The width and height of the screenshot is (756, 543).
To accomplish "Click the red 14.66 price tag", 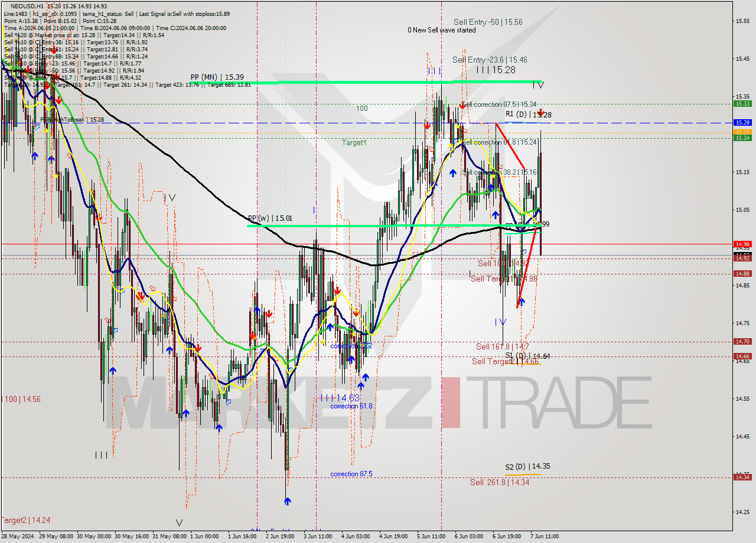I will click(742, 356).
